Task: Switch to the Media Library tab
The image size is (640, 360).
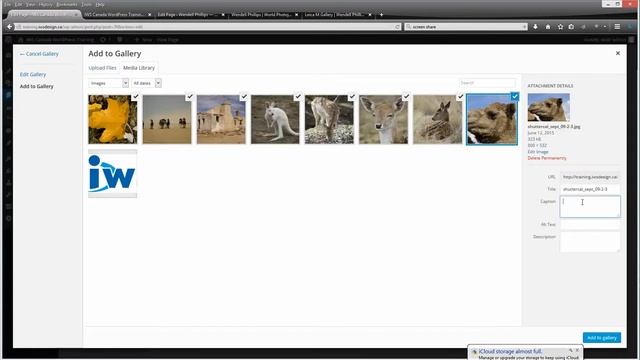Action: (x=139, y=68)
